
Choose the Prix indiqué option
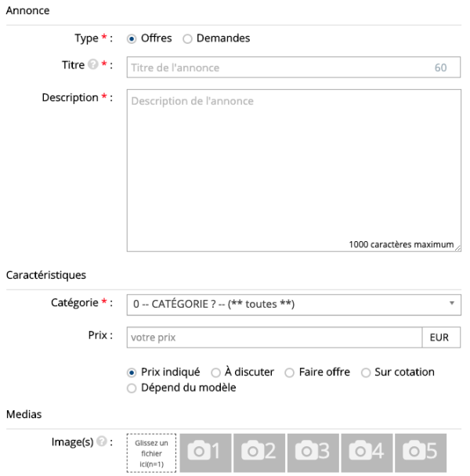point(132,373)
